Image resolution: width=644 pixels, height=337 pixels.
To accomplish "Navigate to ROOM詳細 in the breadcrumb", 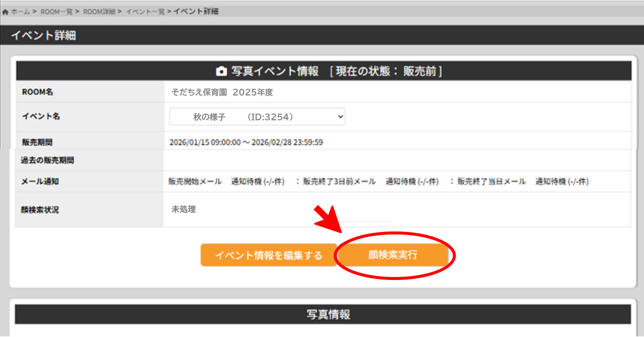I will [x=99, y=11].
